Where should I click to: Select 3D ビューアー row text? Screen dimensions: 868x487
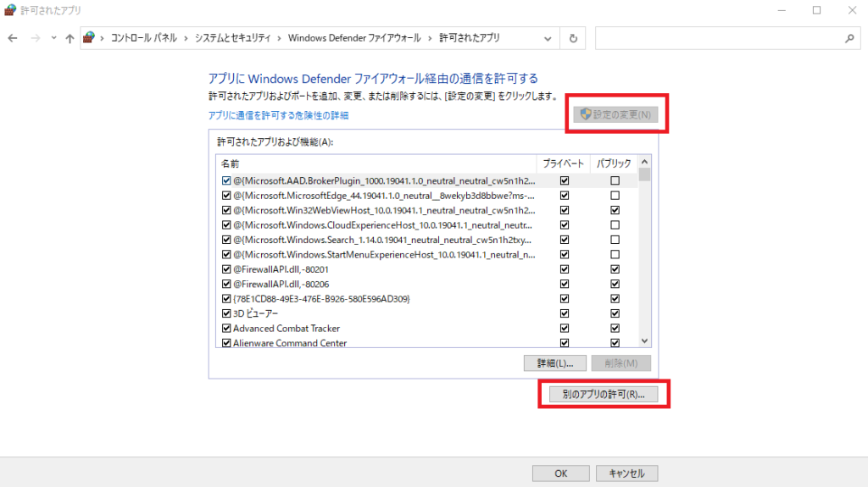(255, 313)
